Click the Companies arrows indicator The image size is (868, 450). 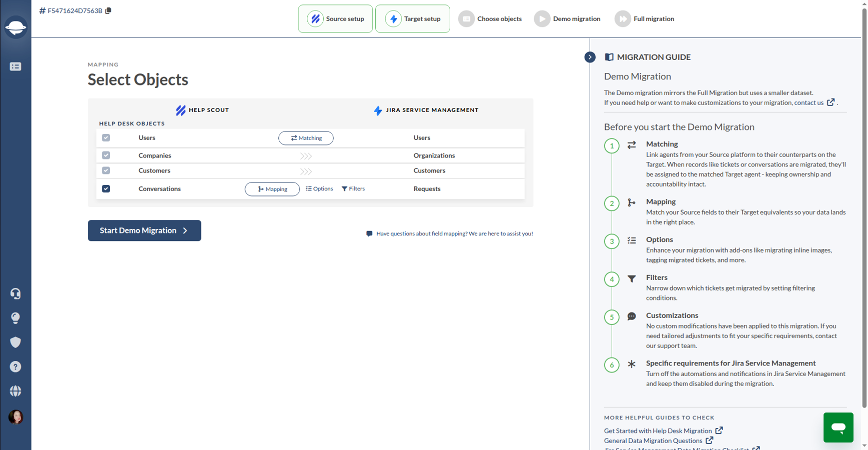click(x=306, y=156)
